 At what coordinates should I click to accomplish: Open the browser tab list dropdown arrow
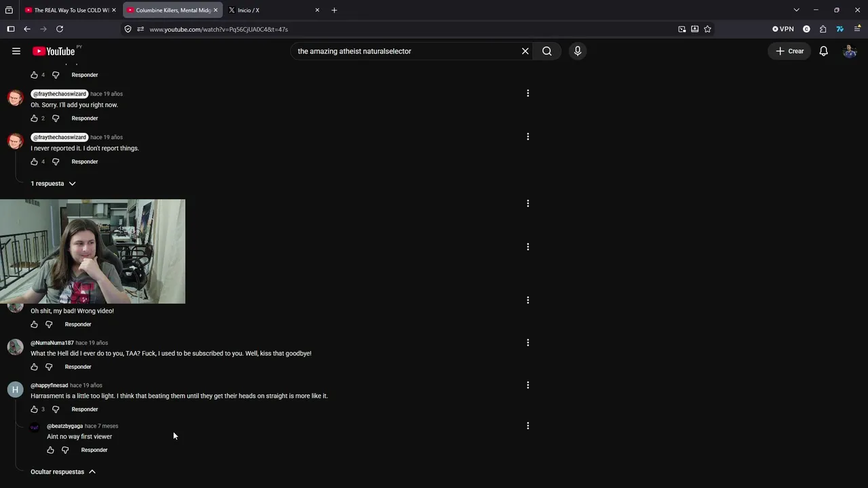point(796,10)
